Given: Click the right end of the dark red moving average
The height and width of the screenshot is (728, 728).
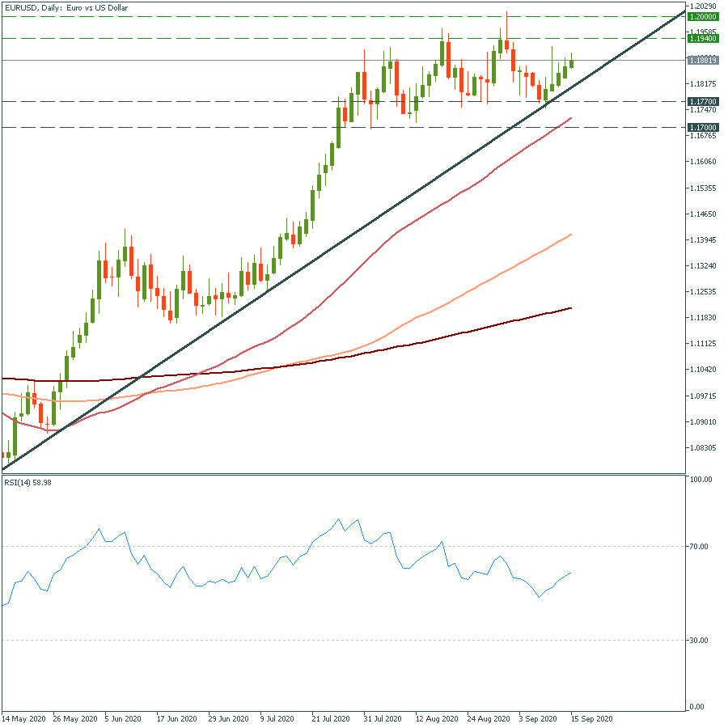Looking at the screenshot, I should point(571,308).
